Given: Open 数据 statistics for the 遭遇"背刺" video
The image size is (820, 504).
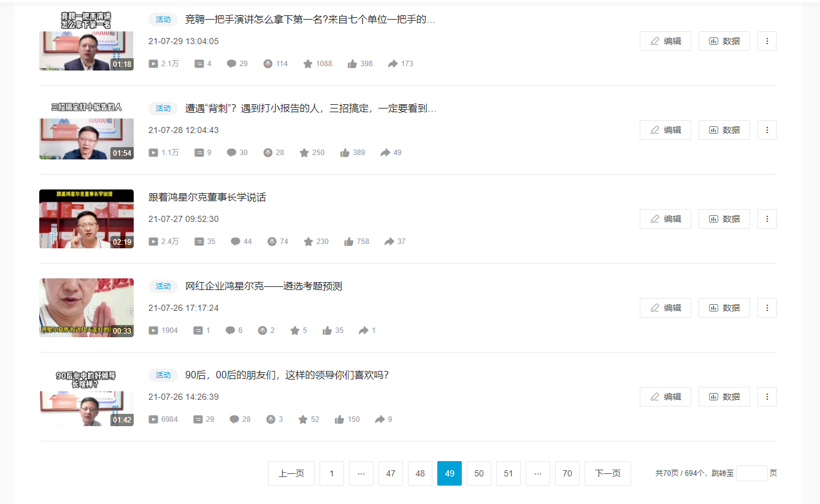Looking at the screenshot, I should (x=724, y=130).
